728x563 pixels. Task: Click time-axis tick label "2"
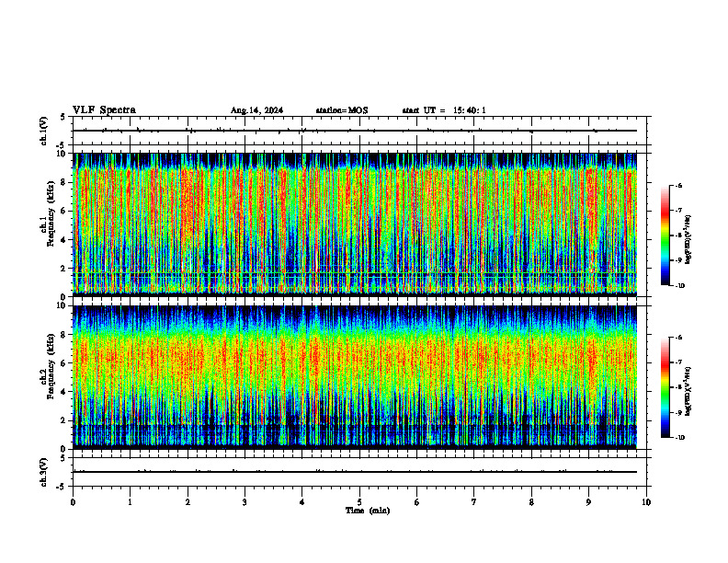pos(188,502)
